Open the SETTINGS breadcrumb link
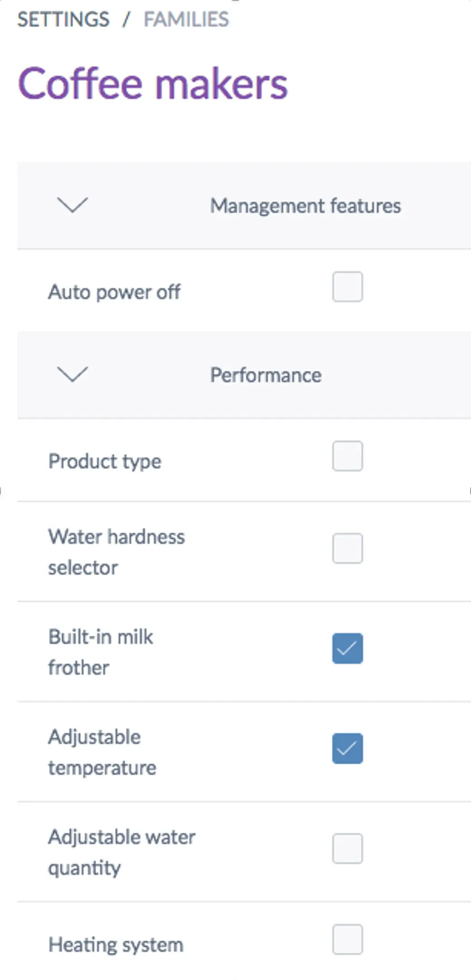471x980 pixels. coord(63,20)
